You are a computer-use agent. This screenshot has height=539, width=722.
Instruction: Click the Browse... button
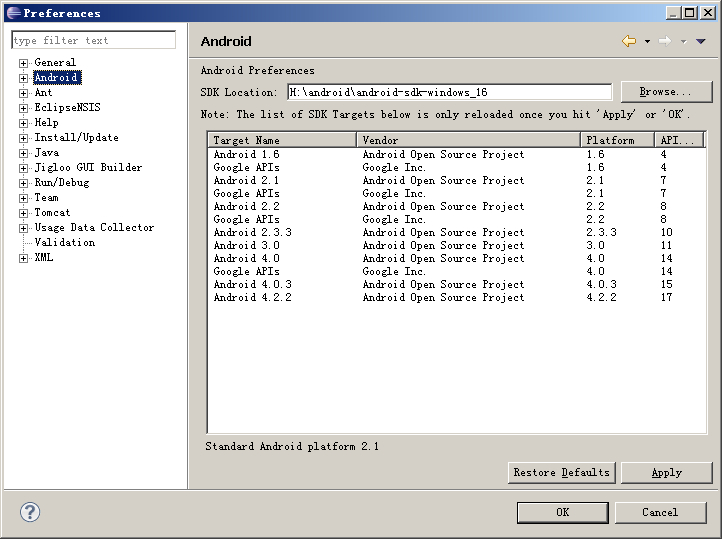click(666, 92)
